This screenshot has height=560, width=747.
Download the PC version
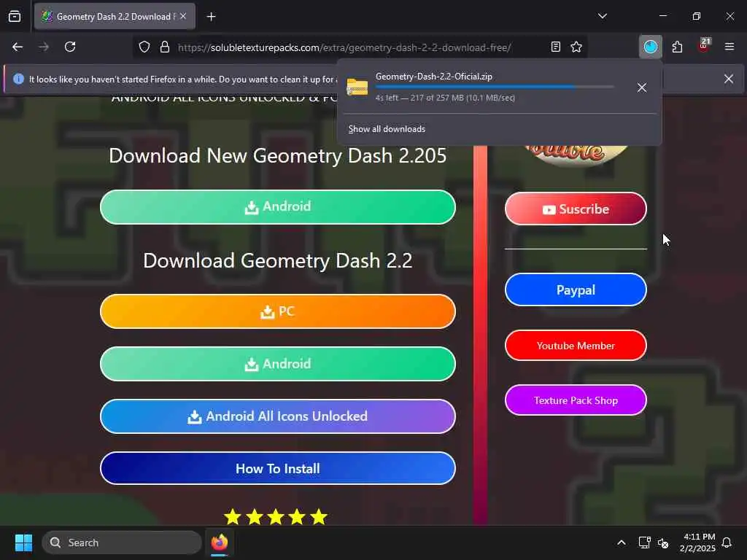(278, 311)
